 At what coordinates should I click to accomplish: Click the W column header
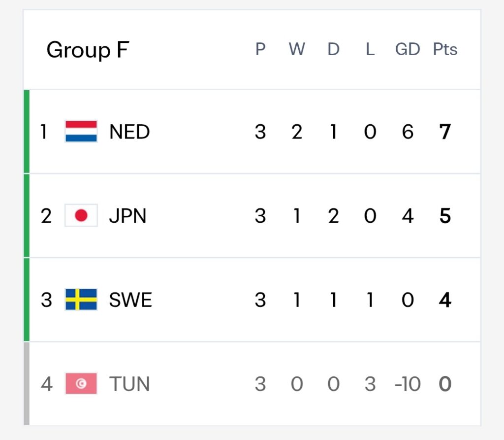pos(297,49)
